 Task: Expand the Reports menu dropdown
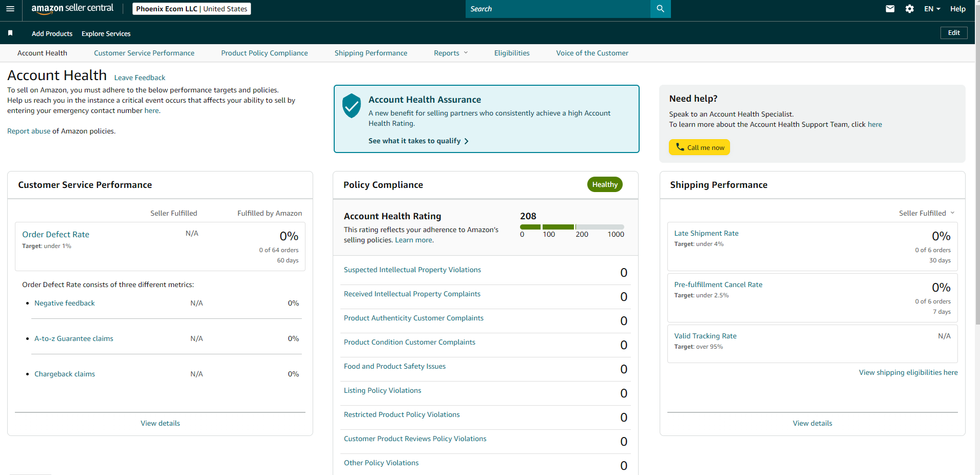tap(451, 53)
